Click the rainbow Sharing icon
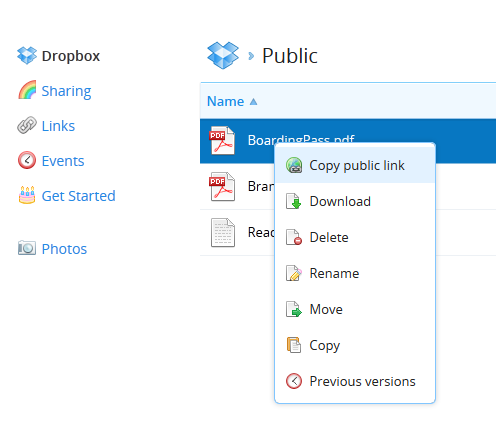 [27, 90]
